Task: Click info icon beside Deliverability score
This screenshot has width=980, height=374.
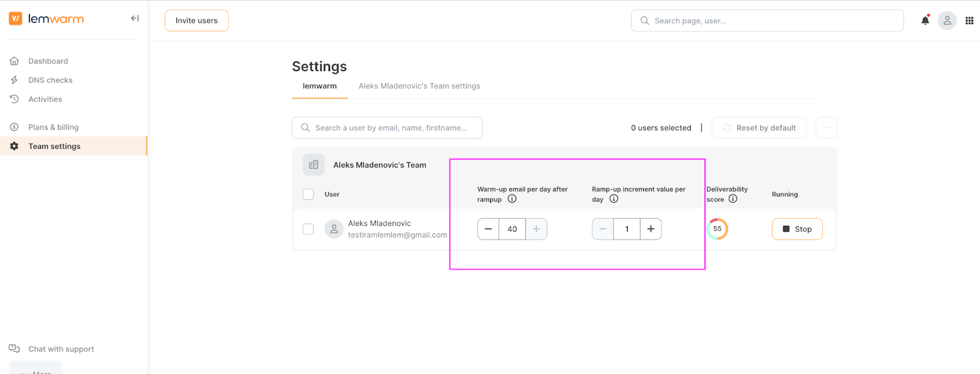Action: (x=733, y=199)
